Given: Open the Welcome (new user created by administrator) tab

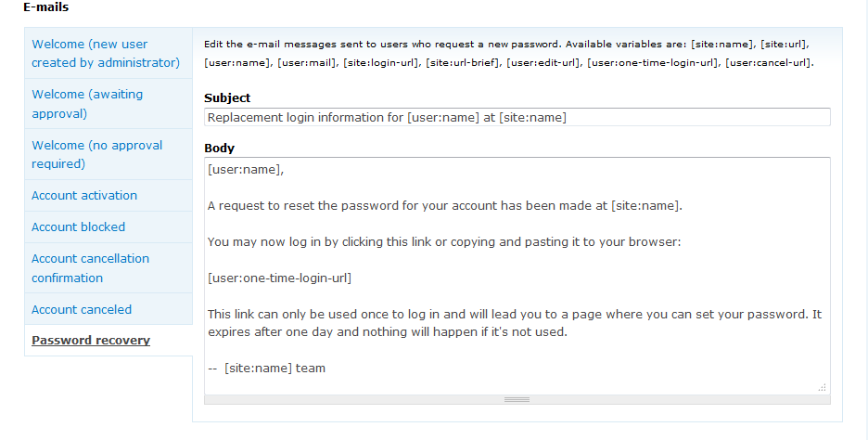Looking at the screenshot, I should 105,53.
